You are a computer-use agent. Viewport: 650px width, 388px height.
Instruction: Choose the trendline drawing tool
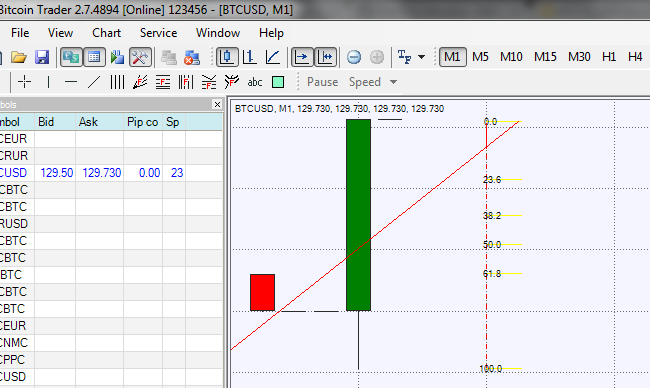[94, 82]
